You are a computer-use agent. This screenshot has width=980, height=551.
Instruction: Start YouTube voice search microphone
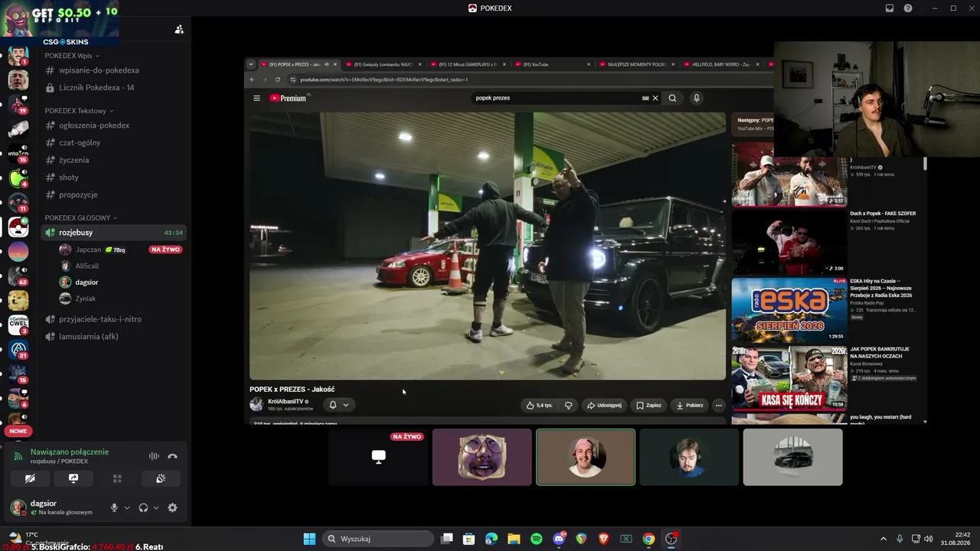(x=696, y=98)
